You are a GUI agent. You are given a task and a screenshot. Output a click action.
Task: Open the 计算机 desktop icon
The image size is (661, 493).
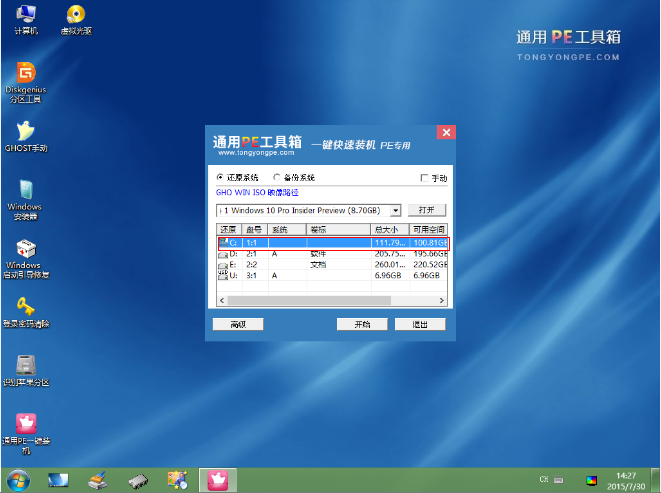(x=26, y=20)
